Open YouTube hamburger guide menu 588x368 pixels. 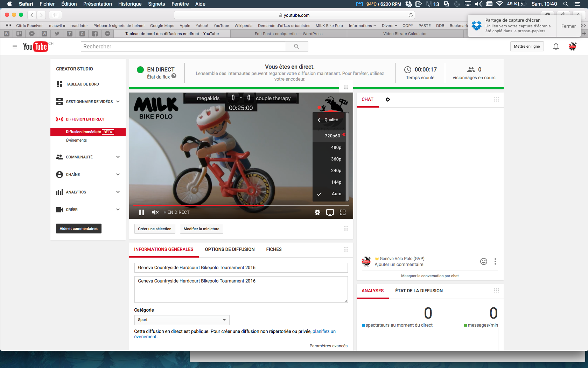coord(15,47)
